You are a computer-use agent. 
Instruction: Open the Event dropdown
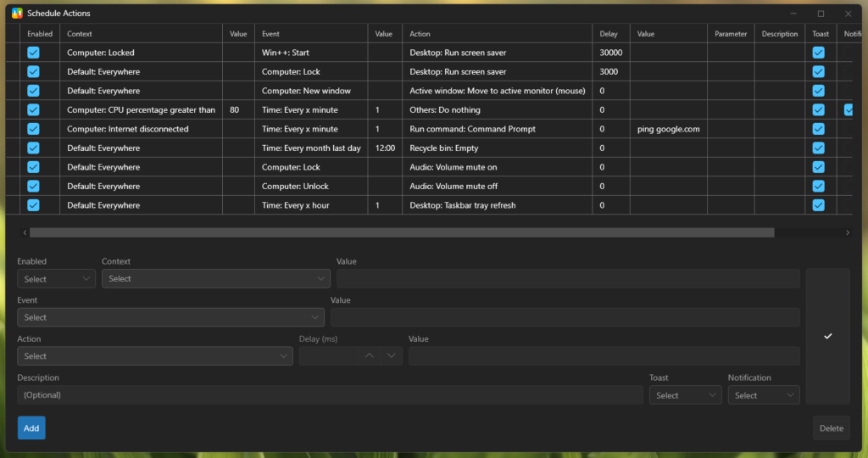170,317
